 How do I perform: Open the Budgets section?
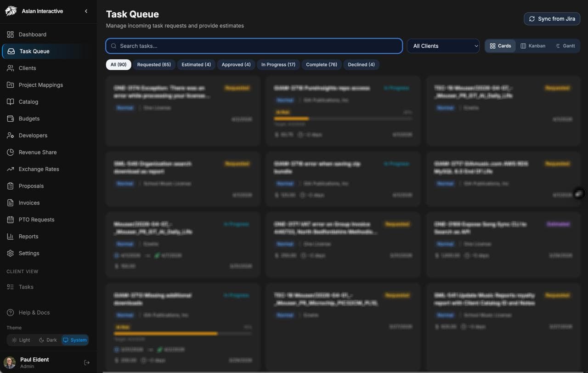tap(28, 119)
